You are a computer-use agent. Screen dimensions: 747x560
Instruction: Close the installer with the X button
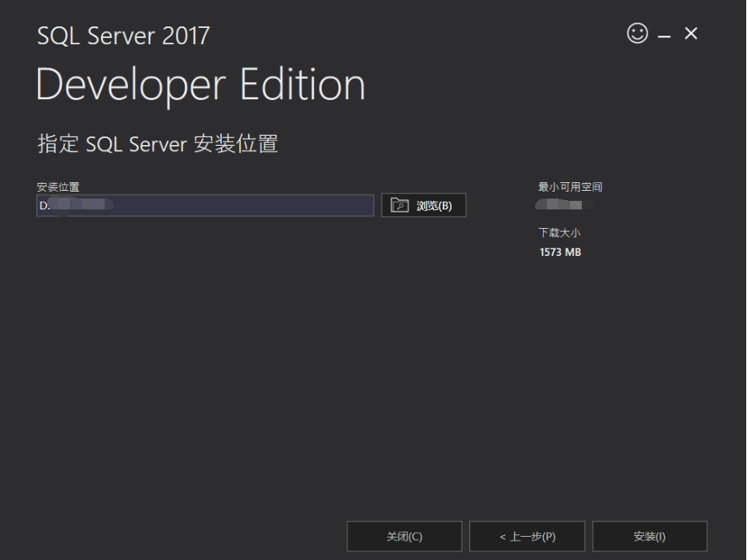click(690, 33)
